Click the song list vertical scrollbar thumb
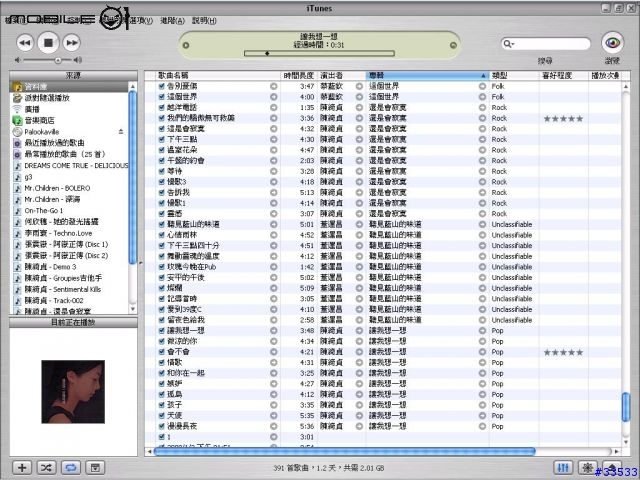 [x=625, y=407]
